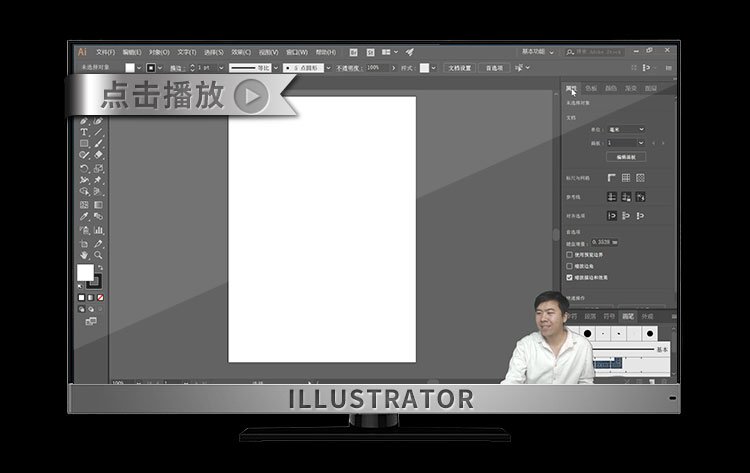Click the 点击播放 play button
The width and height of the screenshot is (750, 473).
click(251, 96)
